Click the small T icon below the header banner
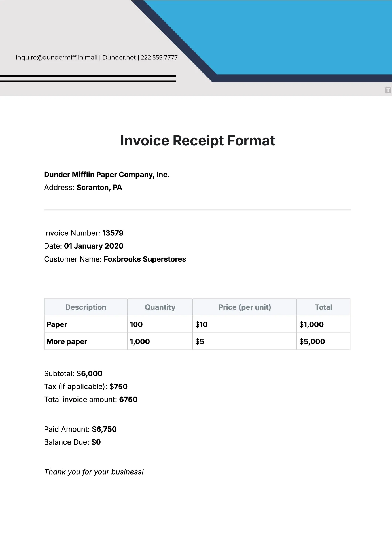This screenshot has width=392, height=550. [x=388, y=90]
